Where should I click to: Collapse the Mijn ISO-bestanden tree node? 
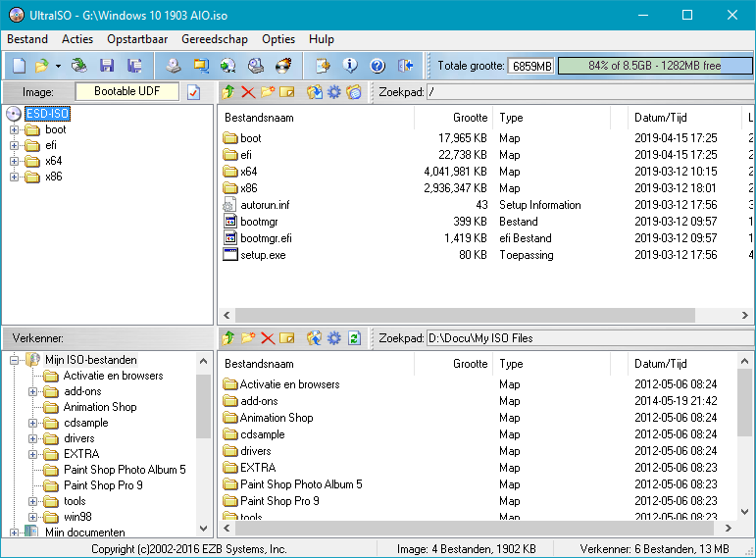(x=14, y=360)
